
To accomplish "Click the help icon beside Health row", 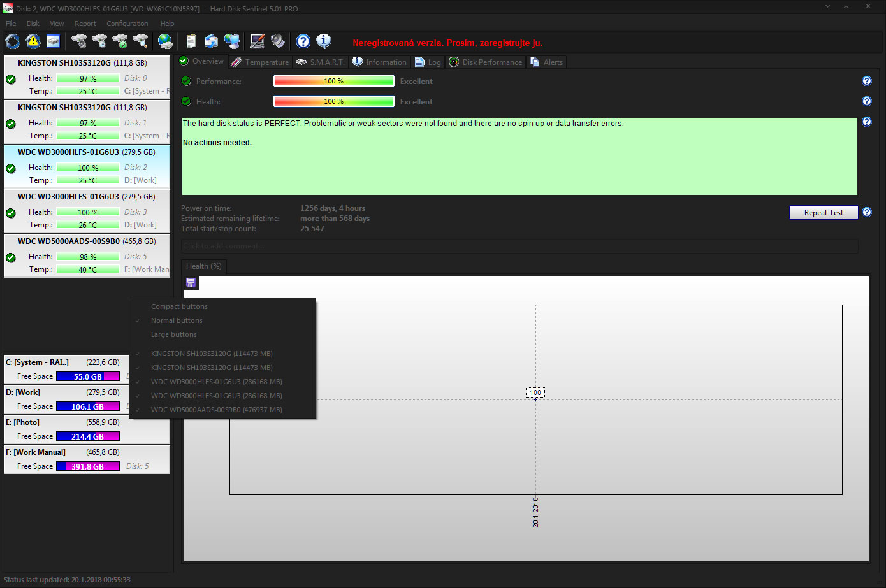I will [867, 101].
